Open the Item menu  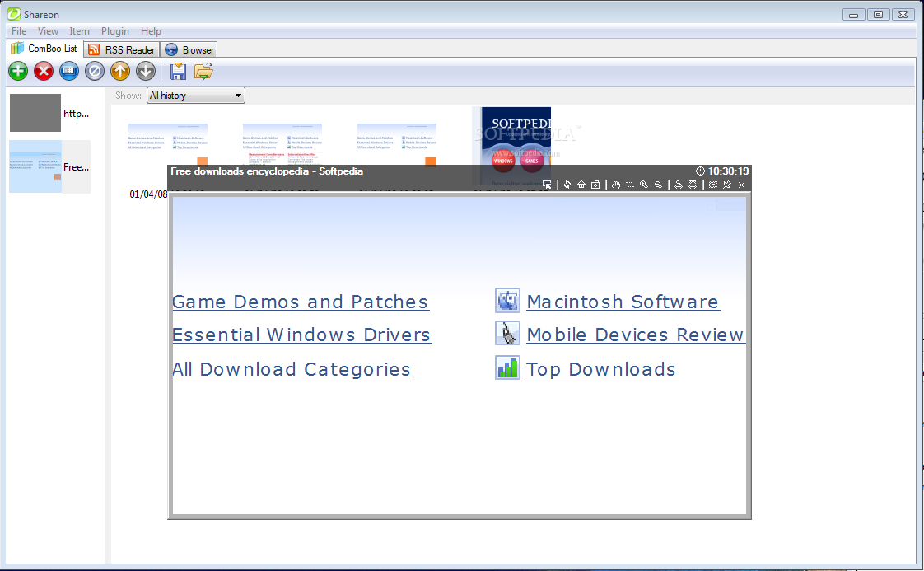tap(79, 31)
